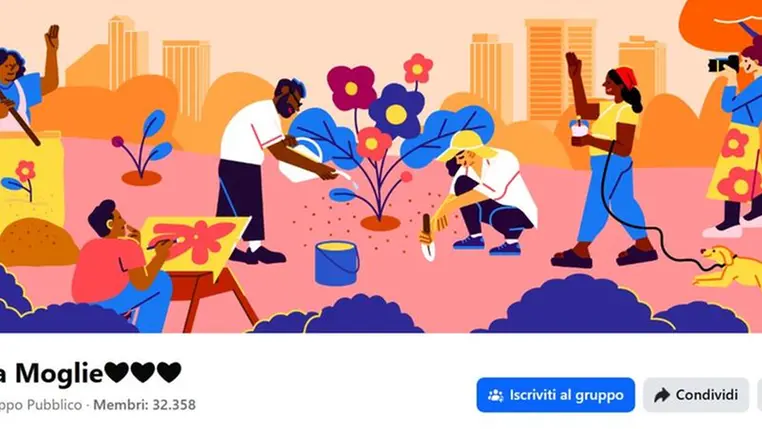Click the black camera held by the photographer
762x429 pixels.
(x=723, y=64)
